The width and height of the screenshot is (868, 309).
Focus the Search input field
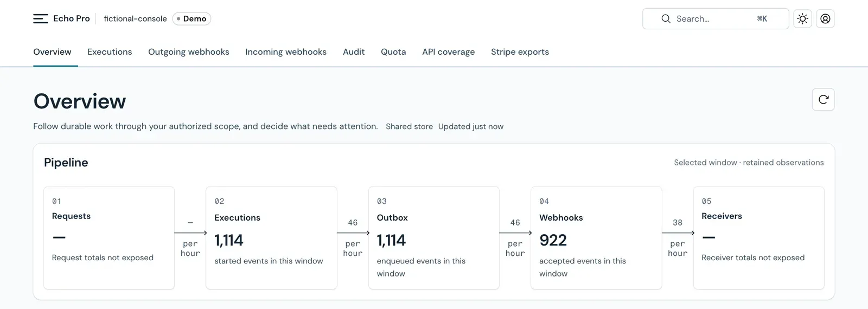click(716, 18)
